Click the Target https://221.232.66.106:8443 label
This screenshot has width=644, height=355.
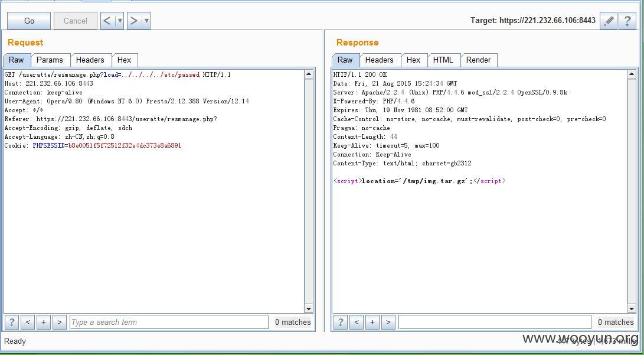pos(532,21)
